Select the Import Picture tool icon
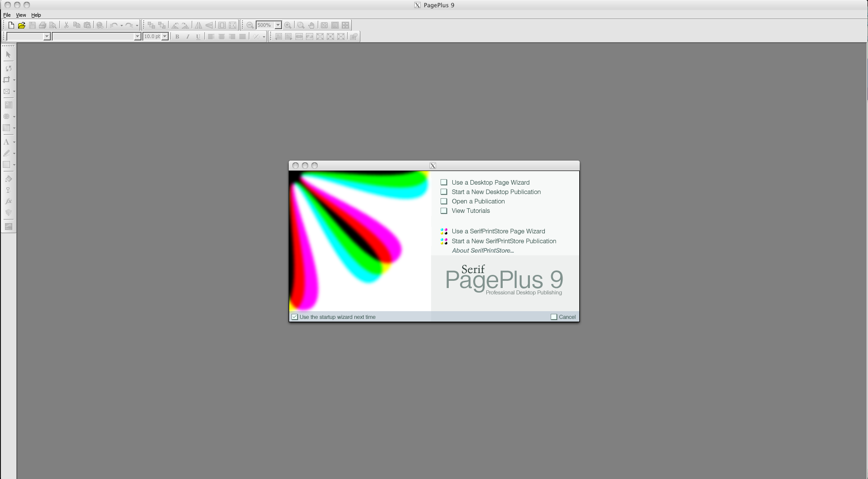This screenshot has height=479, width=868. click(7, 91)
